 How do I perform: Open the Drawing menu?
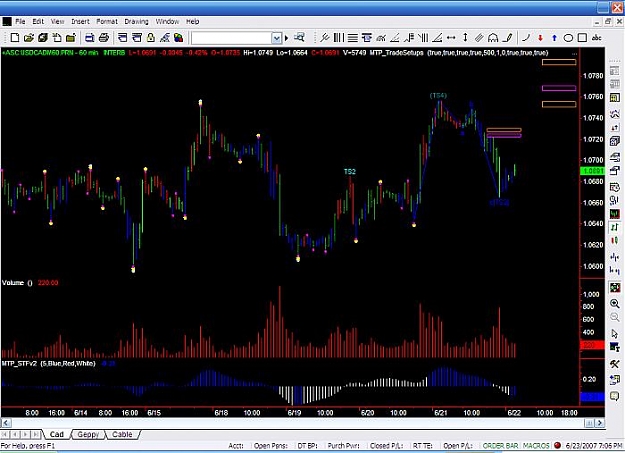[x=136, y=22]
